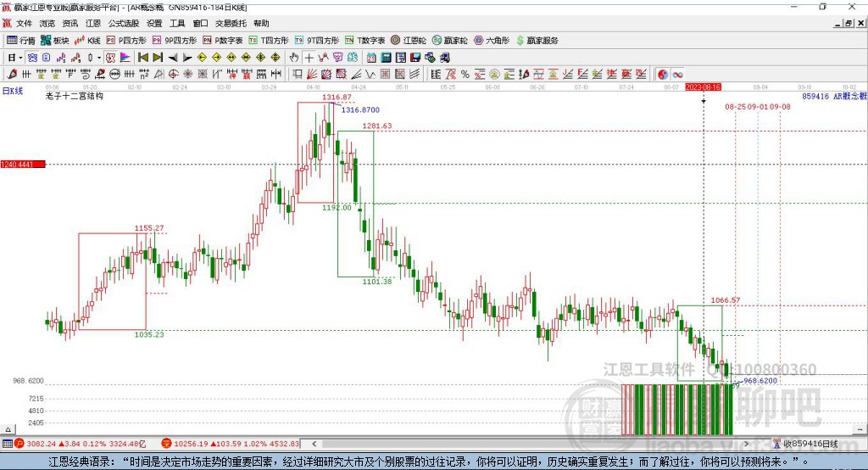868x470 pixels.
Task: Click the Shanghai index 3082.24 status entry
Action: [81, 444]
